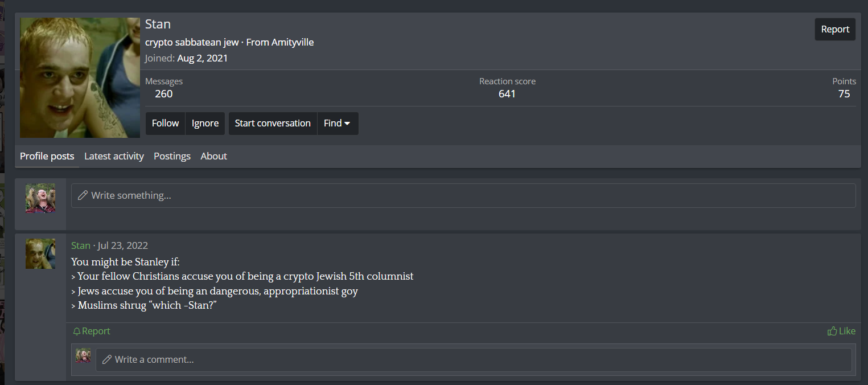Click the avatar beside Write something box
The width and height of the screenshot is (868, 385).
coord(40,198)
